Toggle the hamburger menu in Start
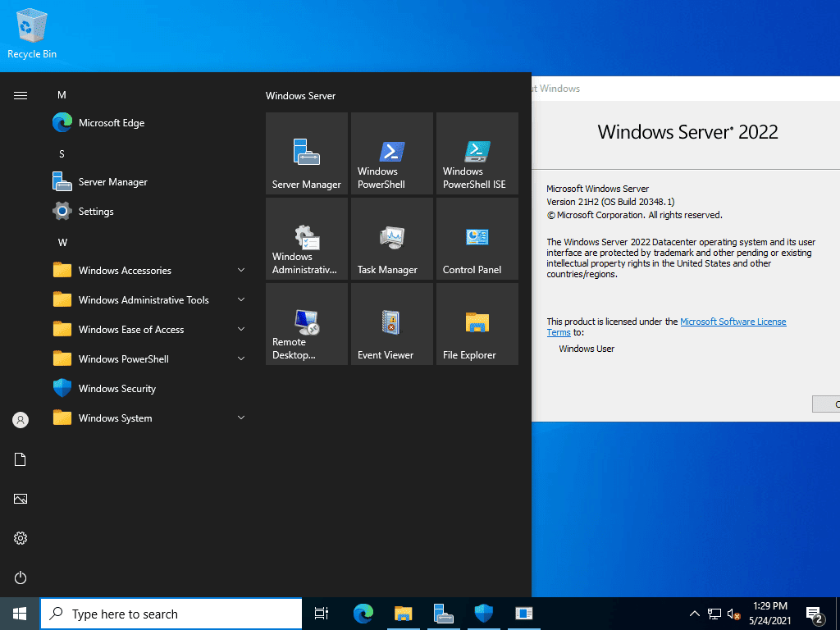 pyautogui.click(x=21, y=95)
